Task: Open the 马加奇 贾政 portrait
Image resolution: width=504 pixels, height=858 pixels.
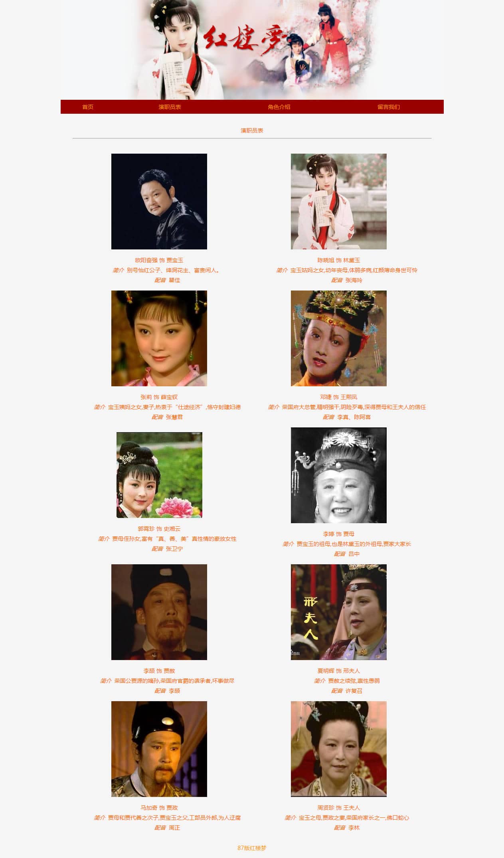Action: pos(159,749)
